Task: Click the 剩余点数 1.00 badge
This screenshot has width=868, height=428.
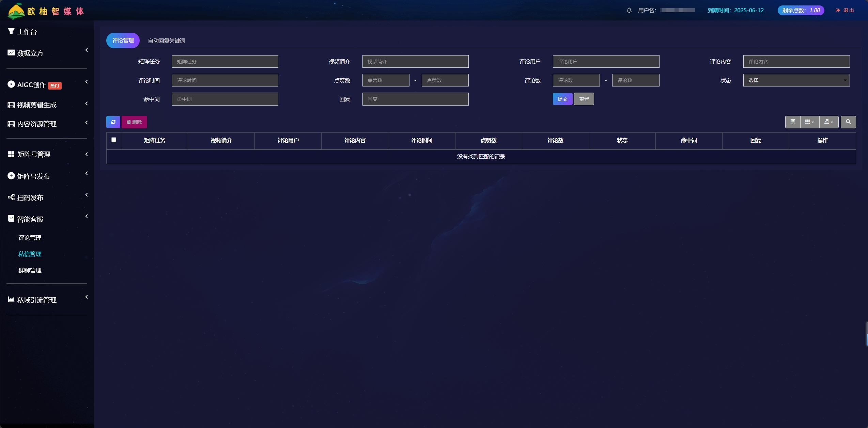Action: pos(801,10)
